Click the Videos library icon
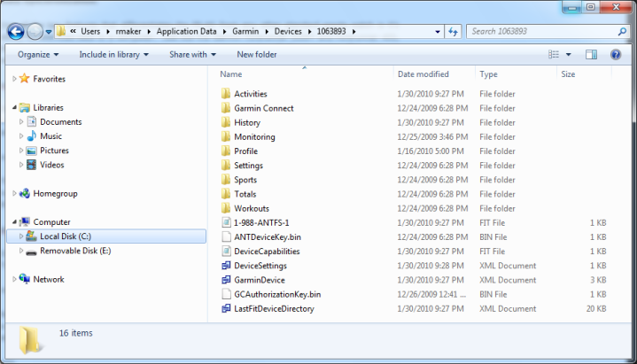 [x=31, y=165]
